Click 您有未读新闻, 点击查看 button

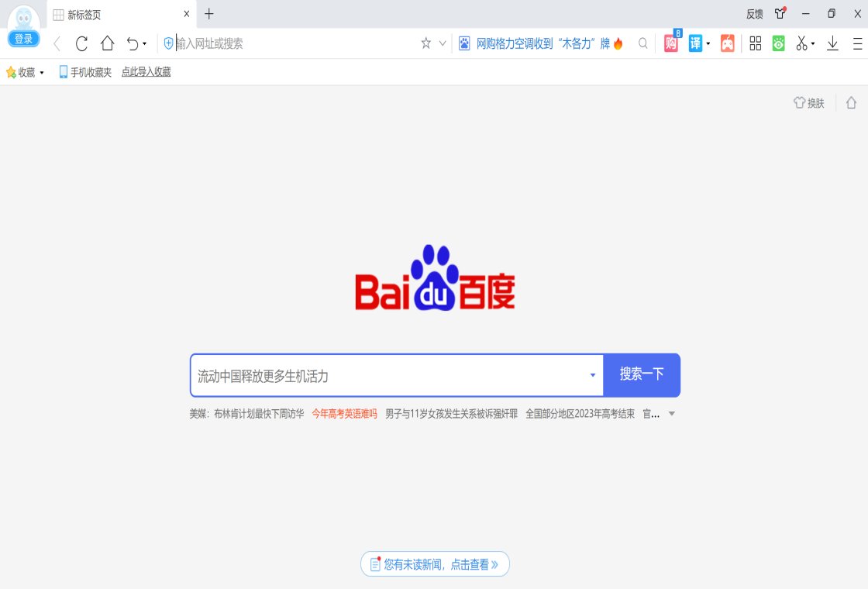[435, 564]
